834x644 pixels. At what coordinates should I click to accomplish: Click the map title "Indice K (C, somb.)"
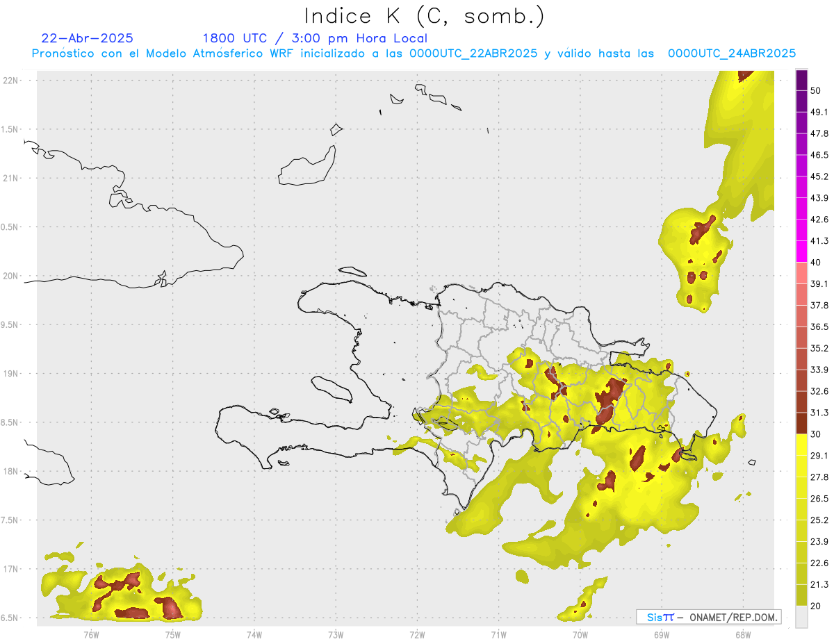425,16
